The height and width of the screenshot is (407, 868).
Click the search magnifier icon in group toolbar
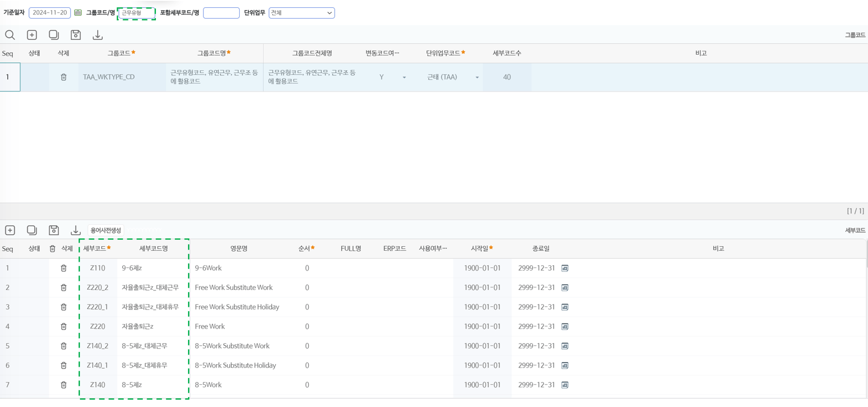(10, 35)
